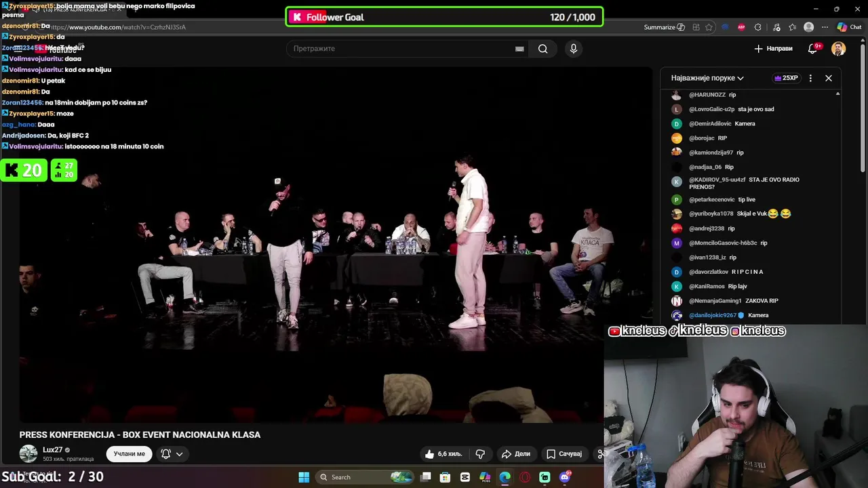The width and height of the screenshot is (868, 488).
Task: Open Opera browser from the taskbar
Action: 525,477
